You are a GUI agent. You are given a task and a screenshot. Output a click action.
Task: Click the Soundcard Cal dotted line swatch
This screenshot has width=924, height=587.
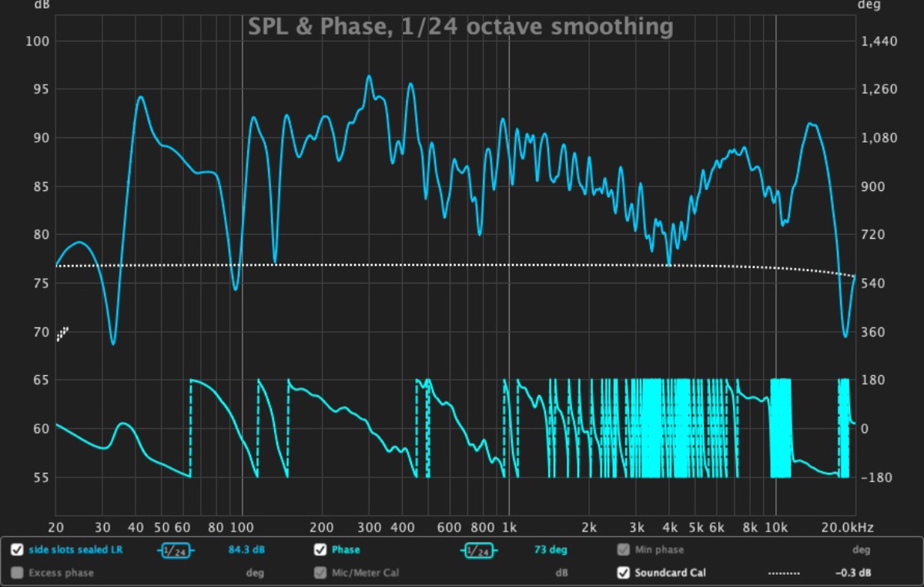(783, 573)
